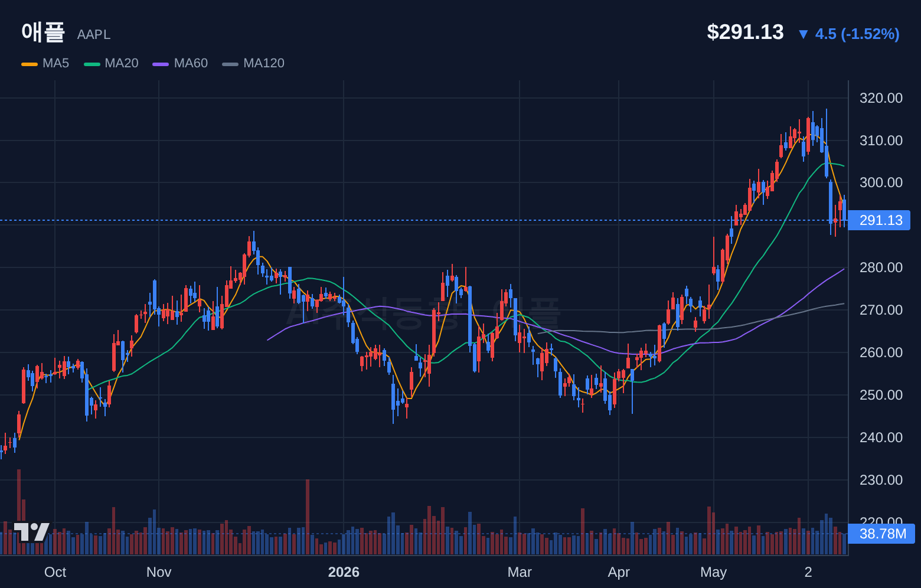The image size is (921, 588).
Task: Click the Apr time axis label
Action: pos(619,572)
